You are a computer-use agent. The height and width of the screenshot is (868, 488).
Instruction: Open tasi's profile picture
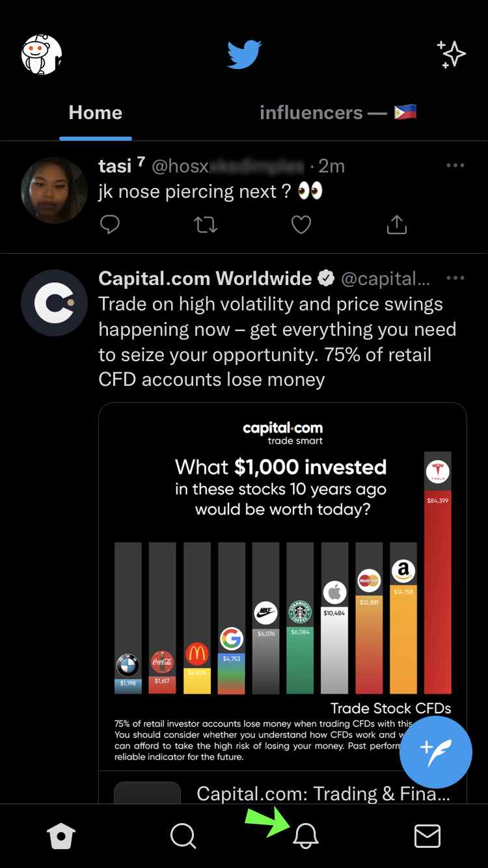54,191
